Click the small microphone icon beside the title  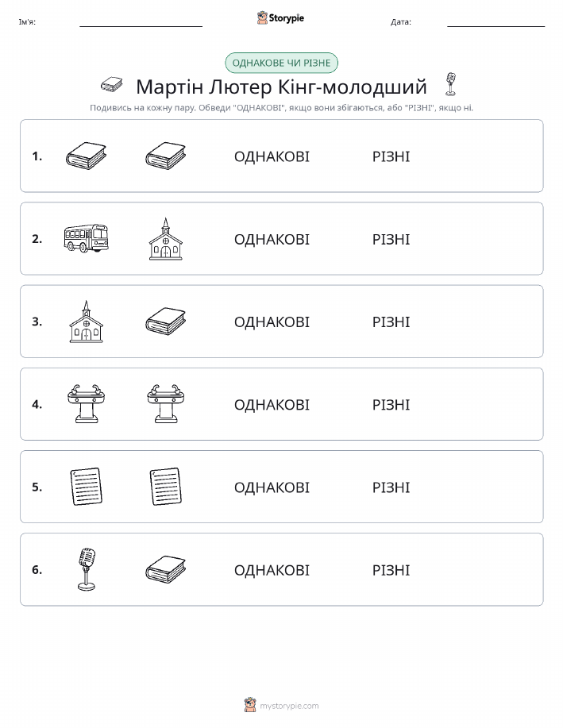450,84
